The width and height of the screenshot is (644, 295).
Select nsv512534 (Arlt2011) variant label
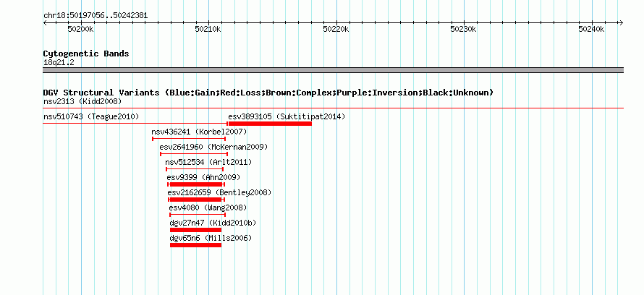[x=208, y=162]
